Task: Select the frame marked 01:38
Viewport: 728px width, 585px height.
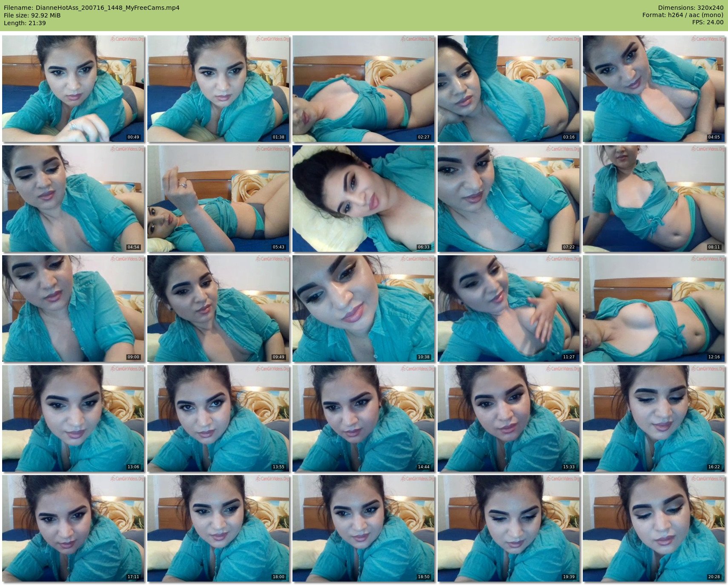Action: coord(218,89)
